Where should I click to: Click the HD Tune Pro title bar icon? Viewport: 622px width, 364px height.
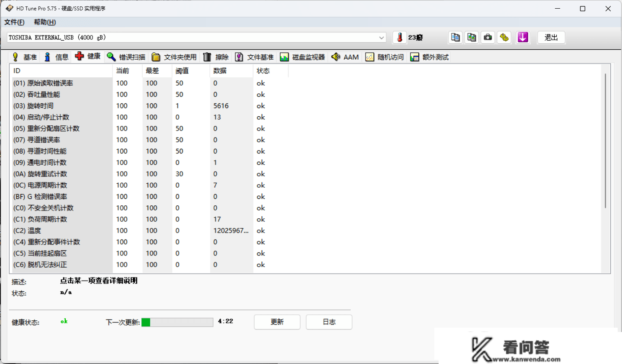9,8
